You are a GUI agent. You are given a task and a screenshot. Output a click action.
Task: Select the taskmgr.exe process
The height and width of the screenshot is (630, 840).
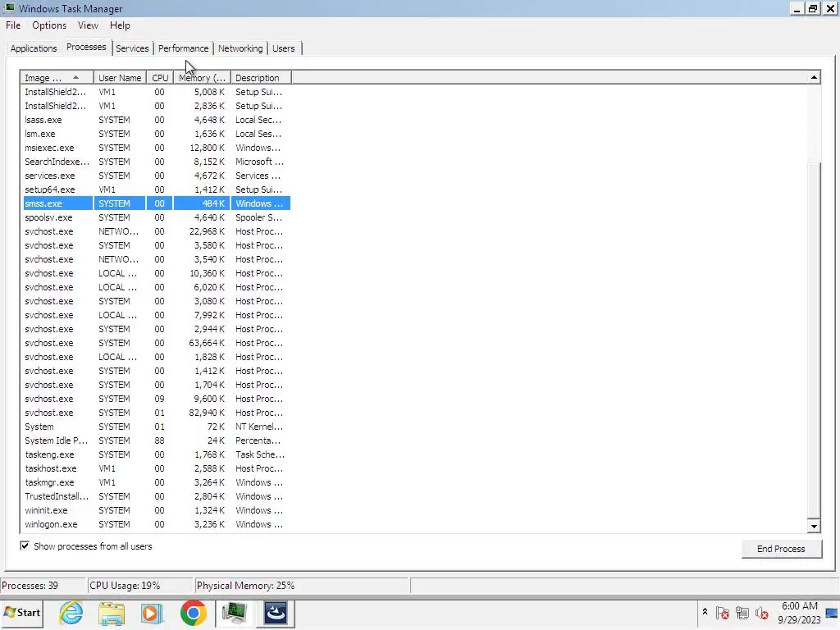tap(157, 482)
